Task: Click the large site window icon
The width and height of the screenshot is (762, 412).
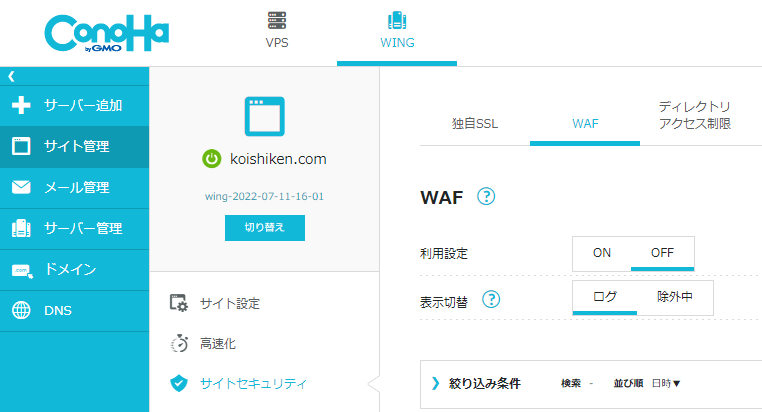Action: [264, 116]
